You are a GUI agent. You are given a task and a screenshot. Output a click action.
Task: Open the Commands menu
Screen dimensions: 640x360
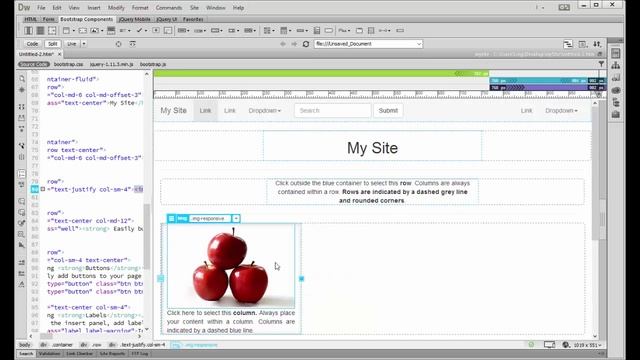click(169, 8)
